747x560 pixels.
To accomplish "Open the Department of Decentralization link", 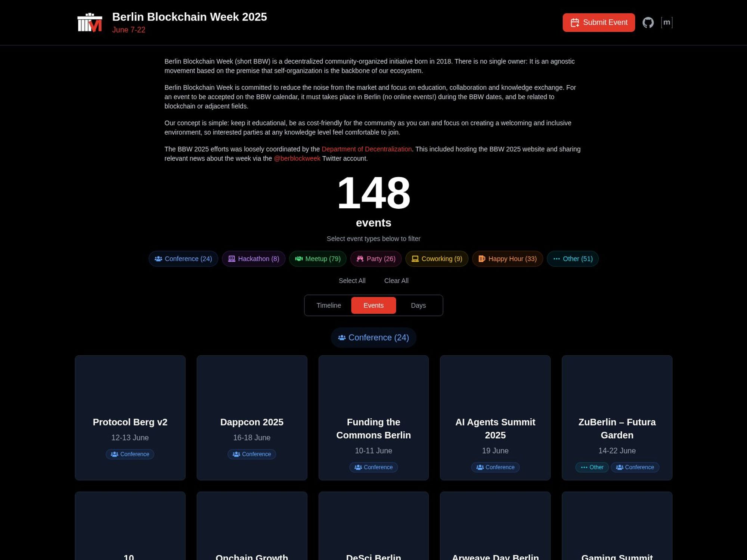I will click(x=366, y=149).
